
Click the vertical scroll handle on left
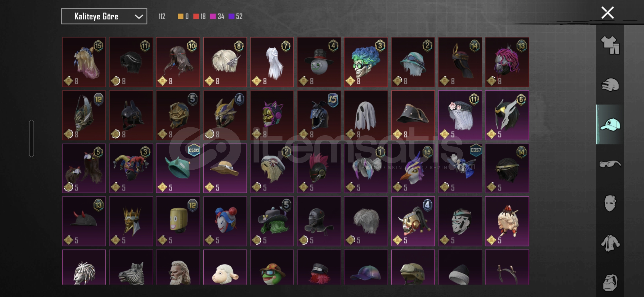click(31, 138)
